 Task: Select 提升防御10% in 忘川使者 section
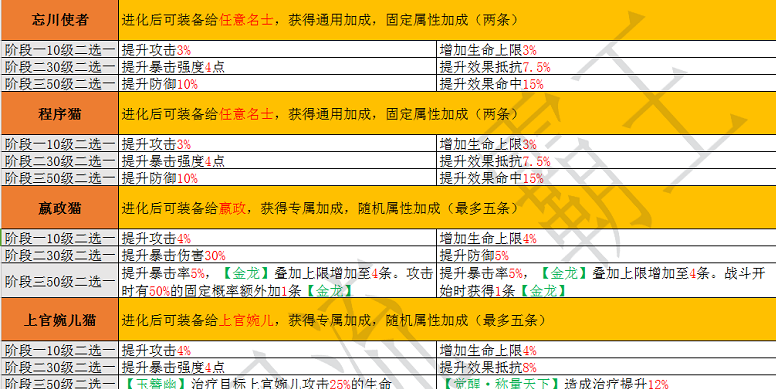point(278,83)
